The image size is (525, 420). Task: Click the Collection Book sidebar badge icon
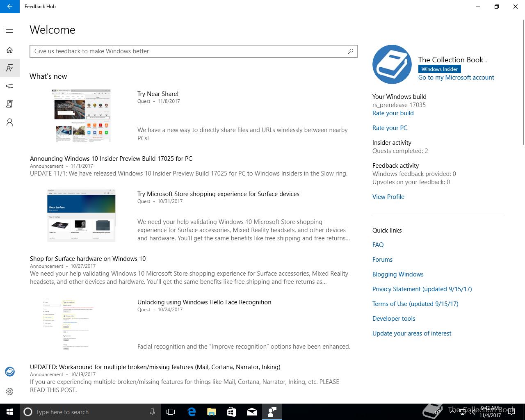(x=10, y=372)
